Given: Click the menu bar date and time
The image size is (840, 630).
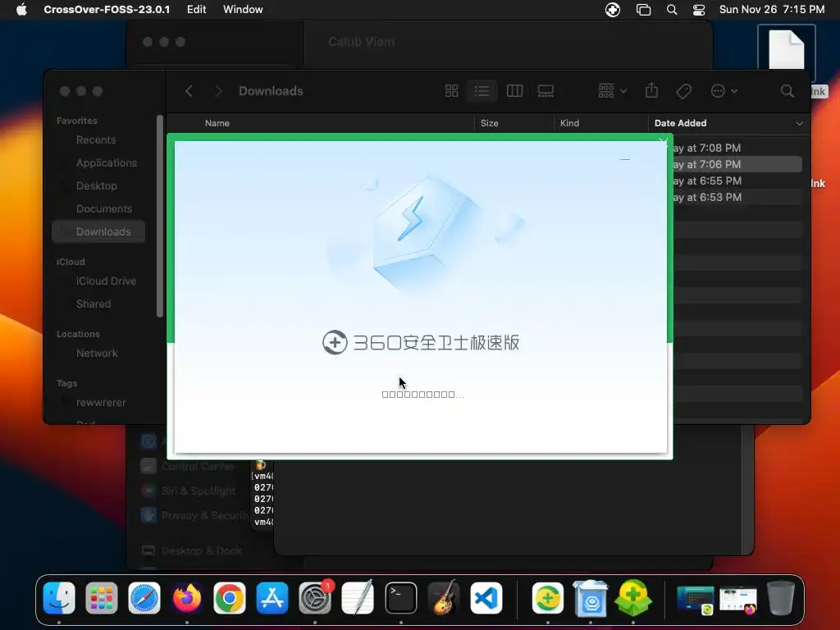Looking at the screenshot, I should (771, 10).
